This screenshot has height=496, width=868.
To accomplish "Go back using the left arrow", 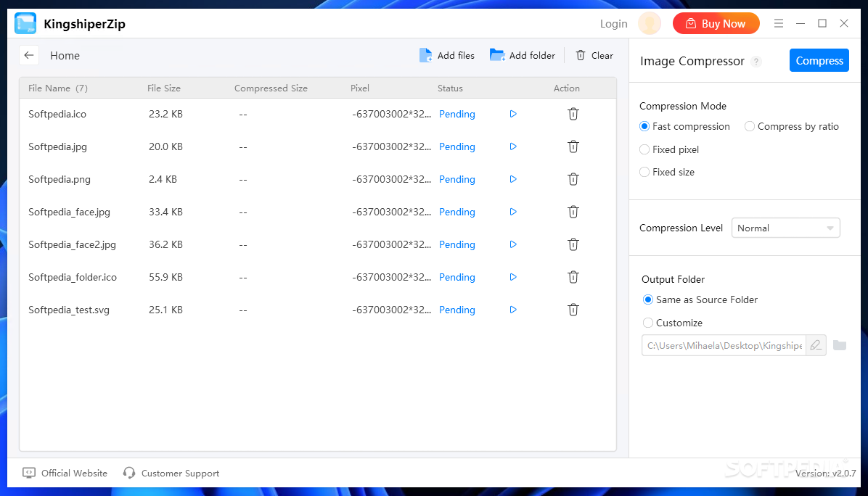I will pyautogui.click(x=29, y=55).
